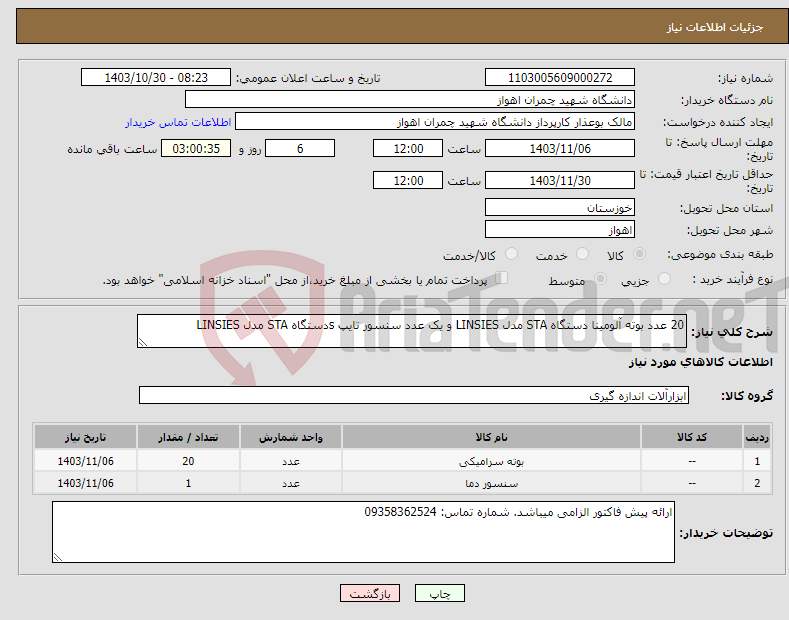Click the announcement date field 1403/10/30 - 08:23
Screen dimensions: 789x620
(155, 78)
